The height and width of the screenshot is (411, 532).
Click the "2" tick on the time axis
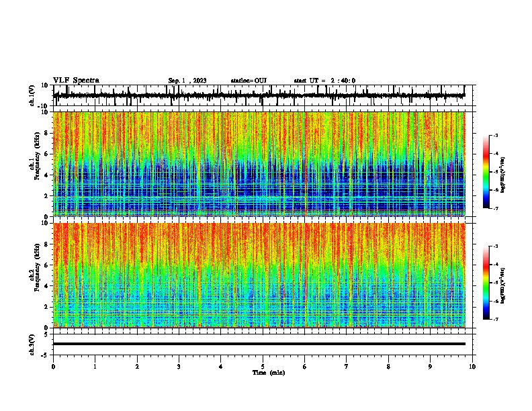coord(137,367)
